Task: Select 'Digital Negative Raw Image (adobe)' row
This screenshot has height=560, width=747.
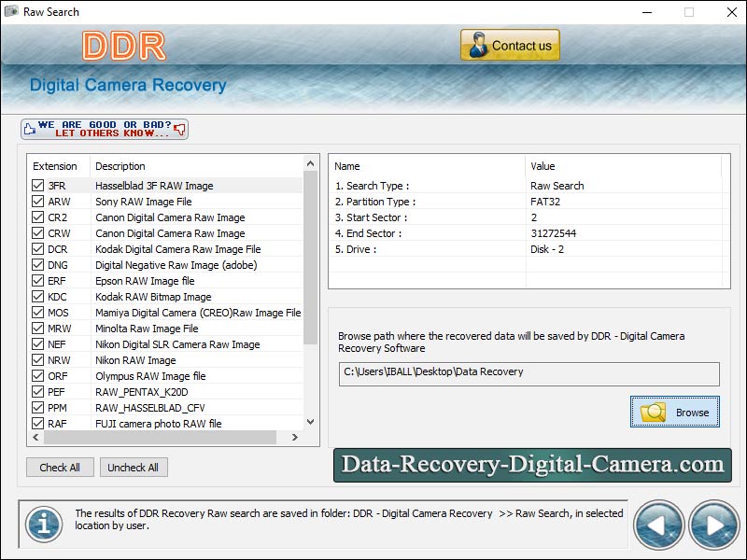Action: (167, 265)
